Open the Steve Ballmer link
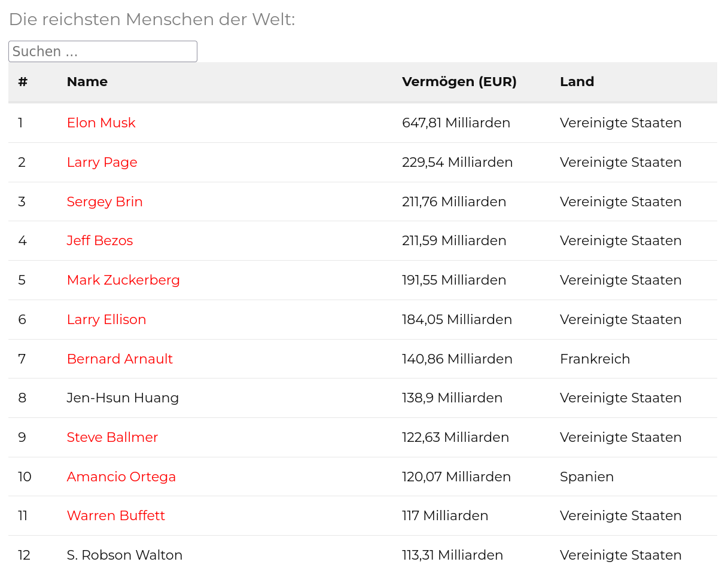Image resolution: width=728 pixels, height=574 pixels. [112, 437]
